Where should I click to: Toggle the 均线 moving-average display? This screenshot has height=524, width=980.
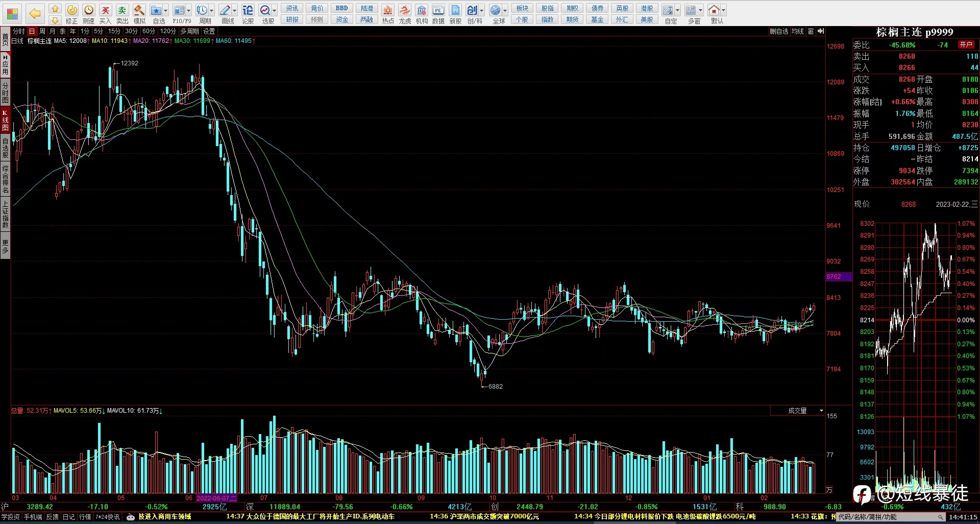pos(797,31)
